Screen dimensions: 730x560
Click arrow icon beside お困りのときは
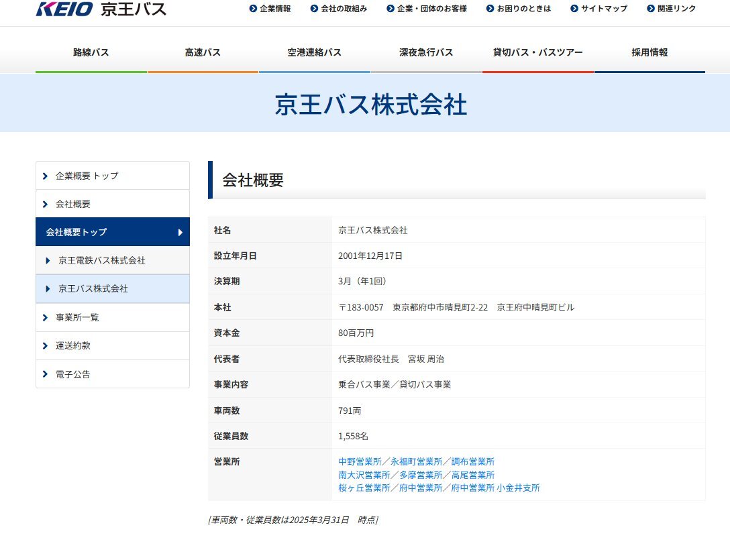(490, 8)
